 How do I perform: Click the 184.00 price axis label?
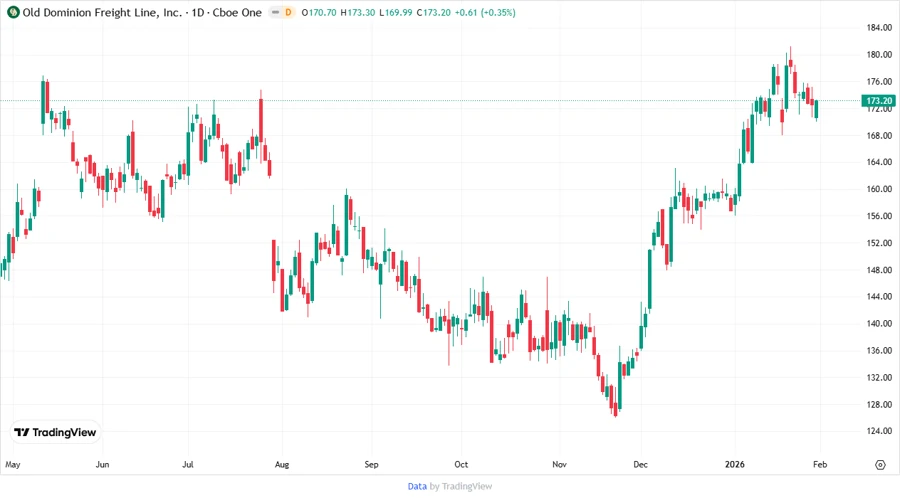pyautogui.click(x=879, y=28)
